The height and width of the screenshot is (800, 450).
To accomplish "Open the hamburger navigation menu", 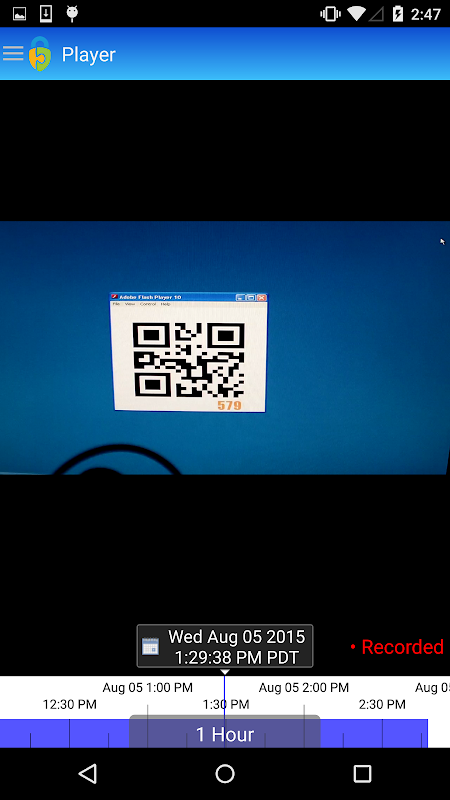I will (13, 53).
